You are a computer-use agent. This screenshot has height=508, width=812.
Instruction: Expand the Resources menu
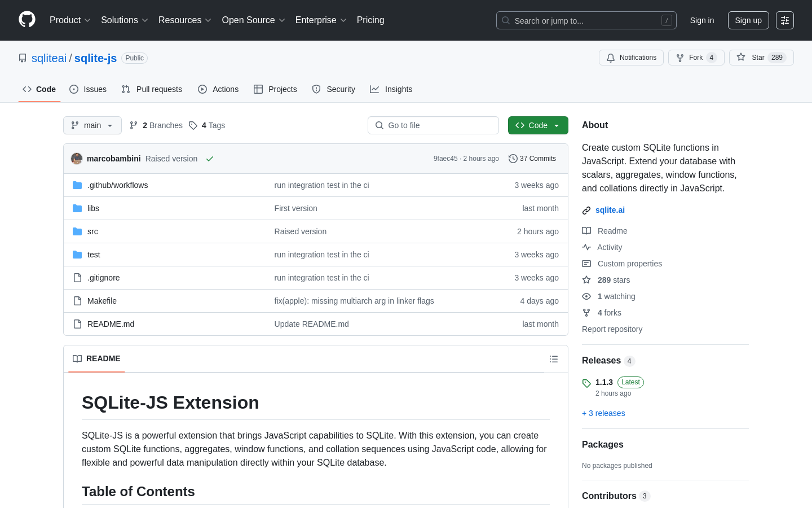(x=185, y=20)
